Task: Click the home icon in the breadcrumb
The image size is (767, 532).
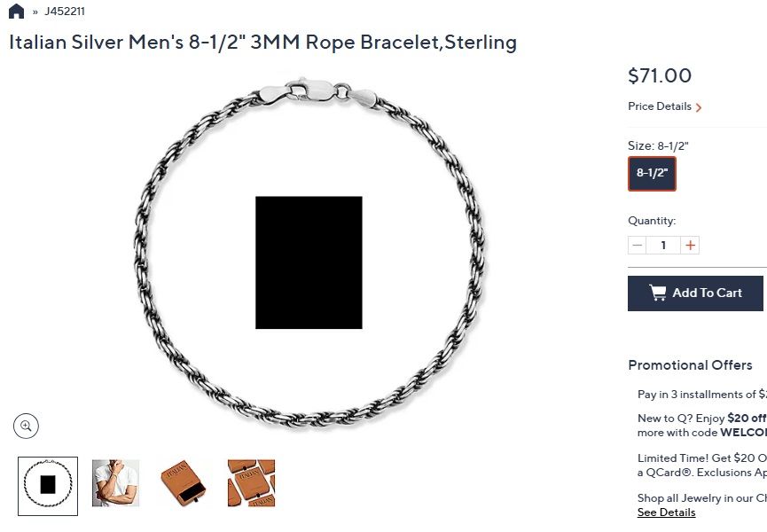Action: 15,11
